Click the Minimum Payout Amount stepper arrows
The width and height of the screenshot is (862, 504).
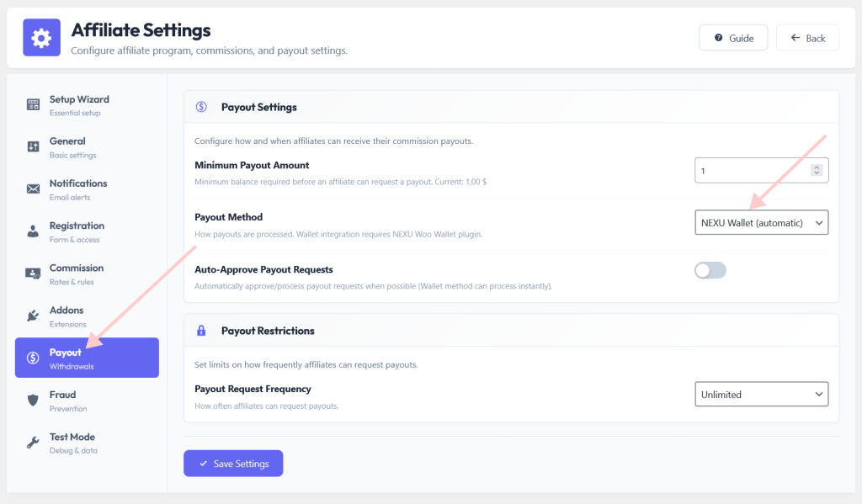coord(817,170)
